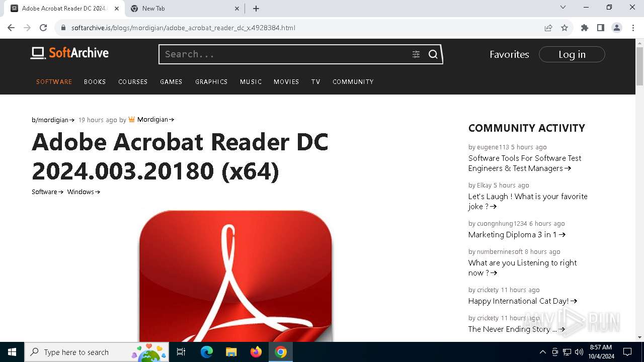Click the SoftArchive logo

tap(69, 53)
